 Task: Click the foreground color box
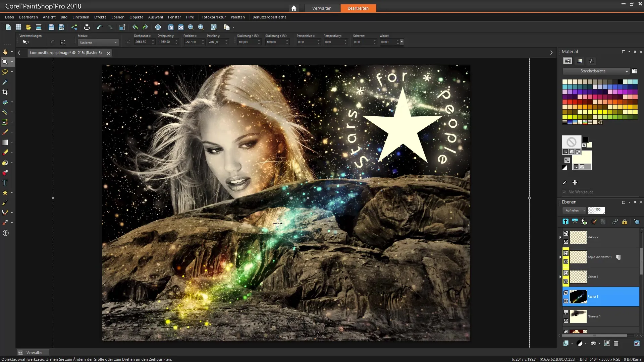(x=571, y=142)
